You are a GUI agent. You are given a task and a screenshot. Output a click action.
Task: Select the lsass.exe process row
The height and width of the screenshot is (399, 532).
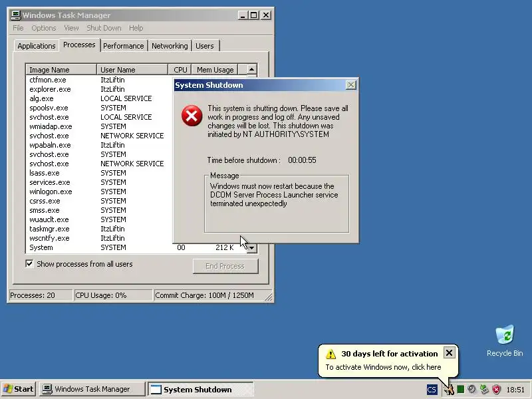click(x=99, y=173)
